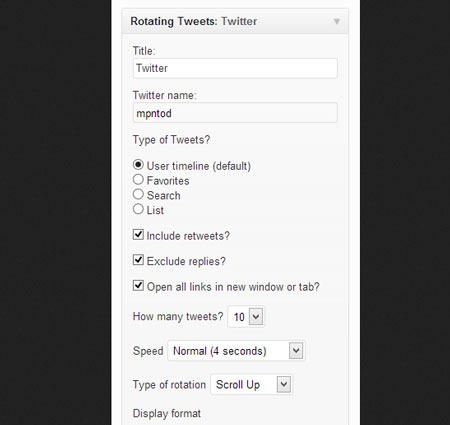Click the Favorites label text

[168, 181]
